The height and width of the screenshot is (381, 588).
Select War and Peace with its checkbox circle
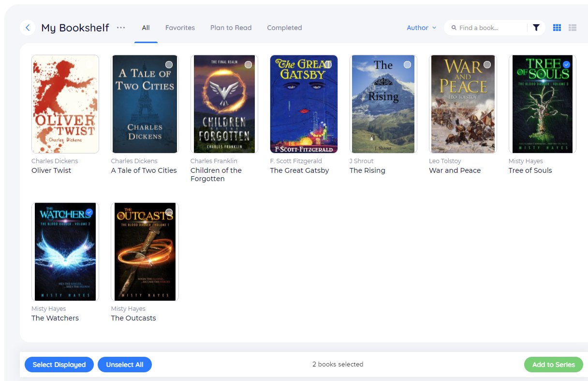click(x=487, y=64)
